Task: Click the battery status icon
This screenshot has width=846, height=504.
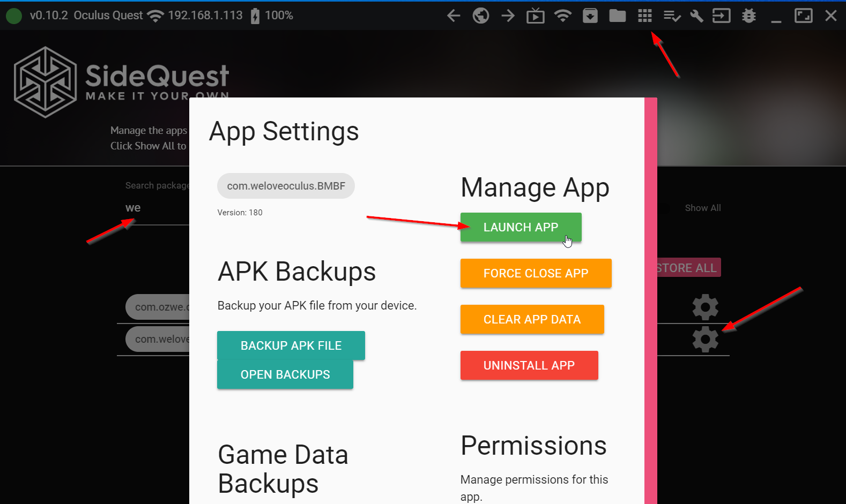Action: [255, 16]
